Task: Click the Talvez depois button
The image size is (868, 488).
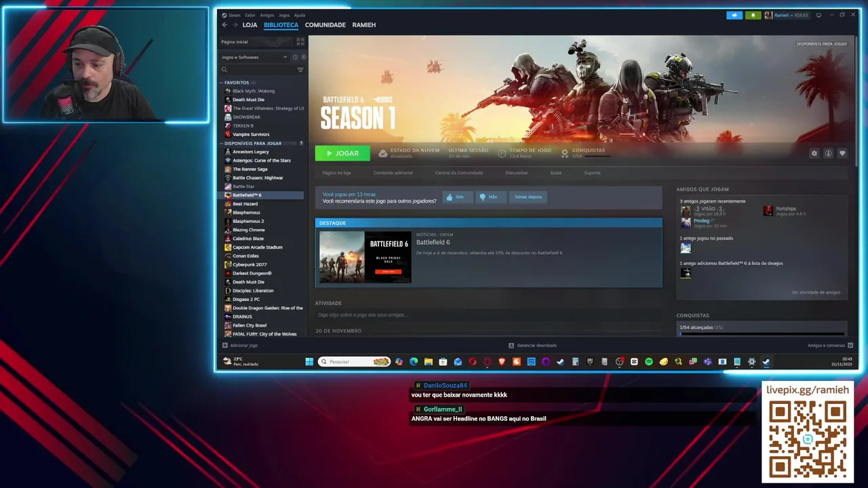Action: pyautogui.click(x=528, y=197)
